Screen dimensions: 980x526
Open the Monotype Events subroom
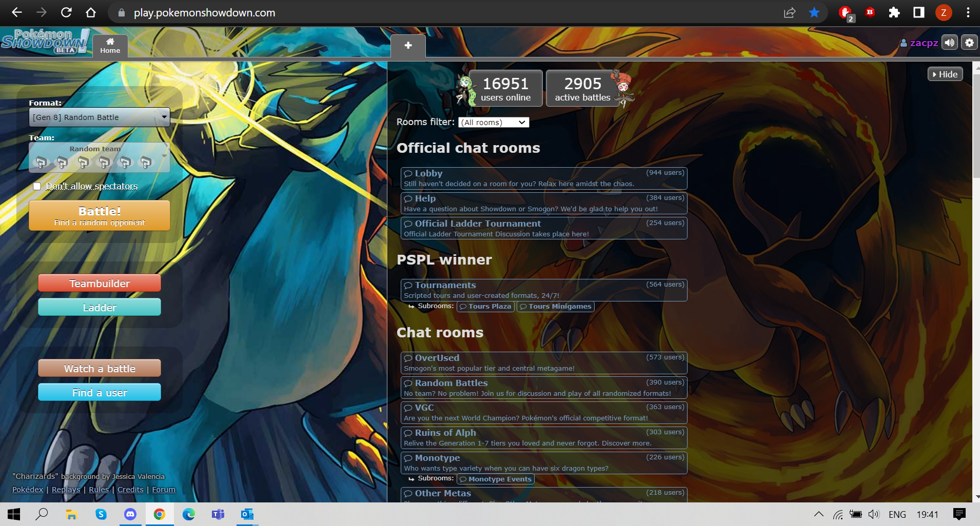pos(496,479)
